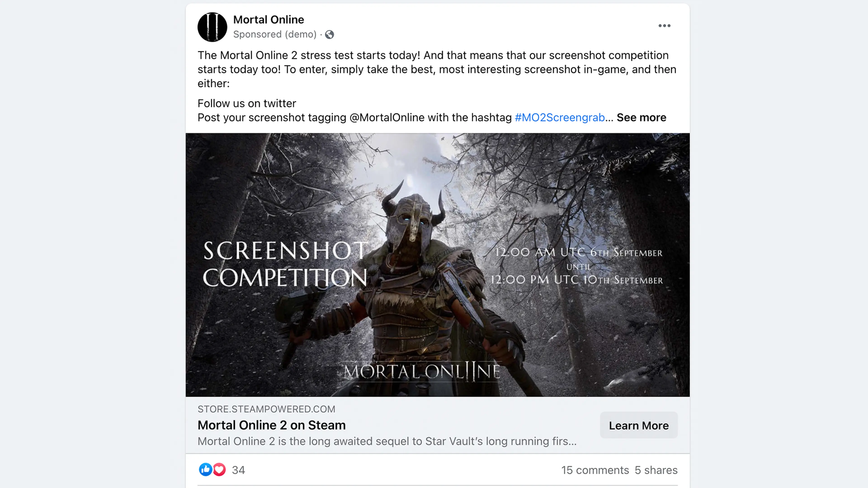View the 15 comments on this post
The image size is (868, 488).
[x=595, y=470]
